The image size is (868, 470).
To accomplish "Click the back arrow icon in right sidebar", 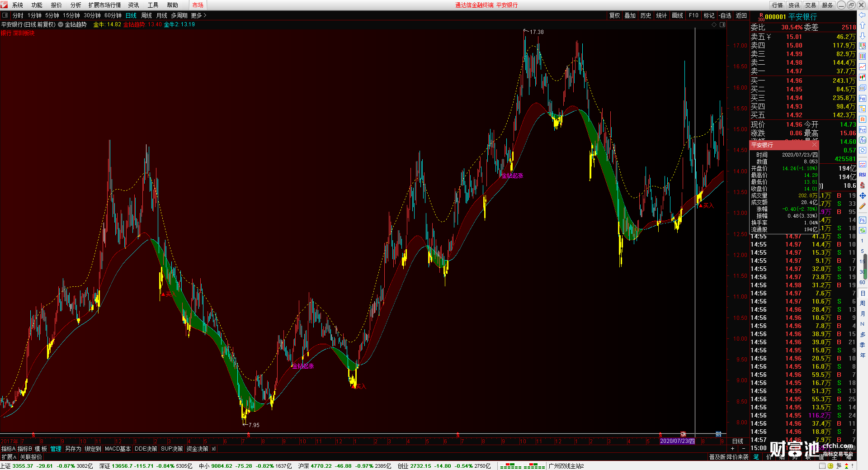I will point(862,15).
